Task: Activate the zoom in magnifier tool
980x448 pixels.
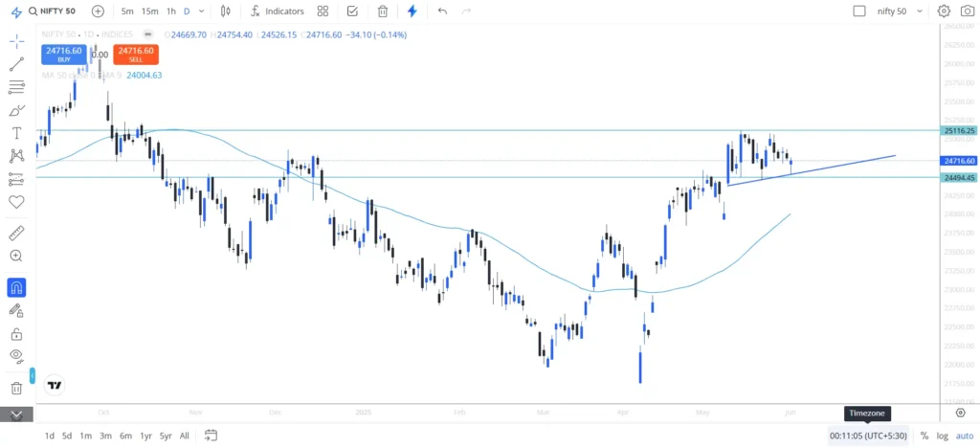Action: [17, 256]
